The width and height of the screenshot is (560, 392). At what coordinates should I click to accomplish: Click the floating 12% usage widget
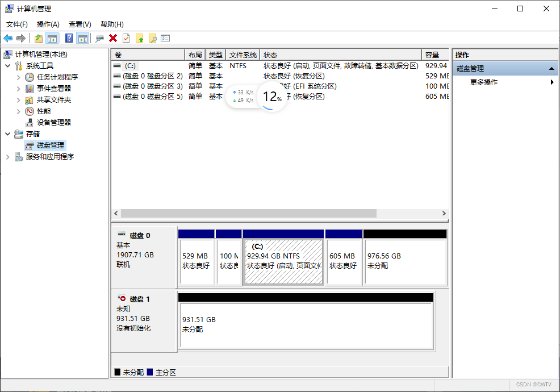(x=272, y=97)
